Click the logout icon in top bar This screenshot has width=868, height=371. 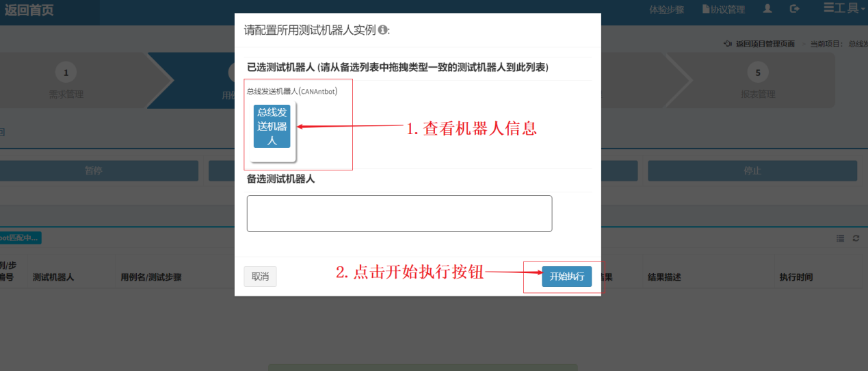point(794,9)
